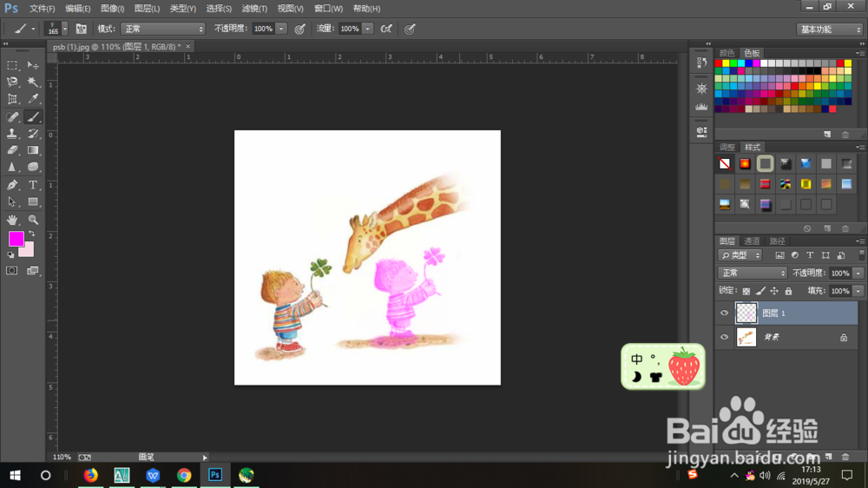The image size is (868, 488).
Task: Click the zoom level 110% field
Action: pyautogui.click(x=62, y=457)
